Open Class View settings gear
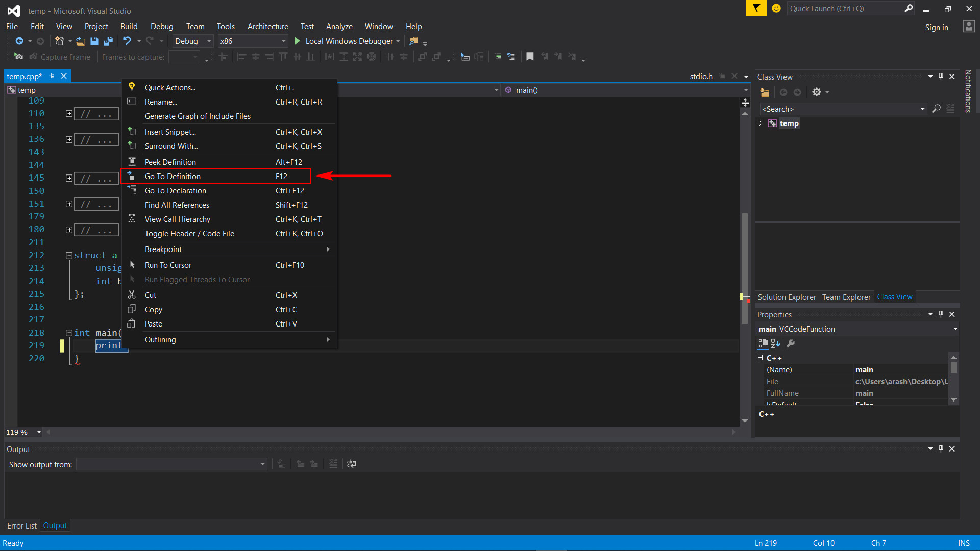 (817, 92)
